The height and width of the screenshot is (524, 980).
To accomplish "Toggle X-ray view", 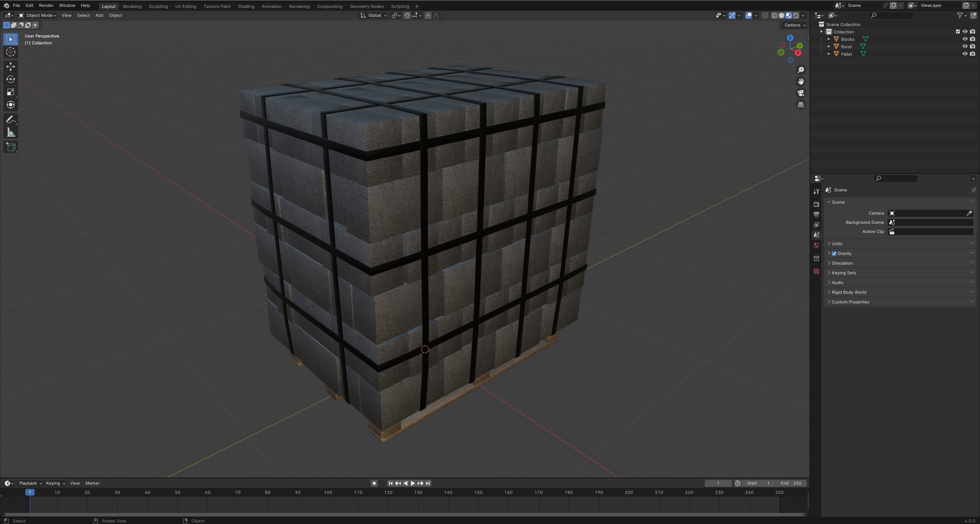I will [765, 16].
